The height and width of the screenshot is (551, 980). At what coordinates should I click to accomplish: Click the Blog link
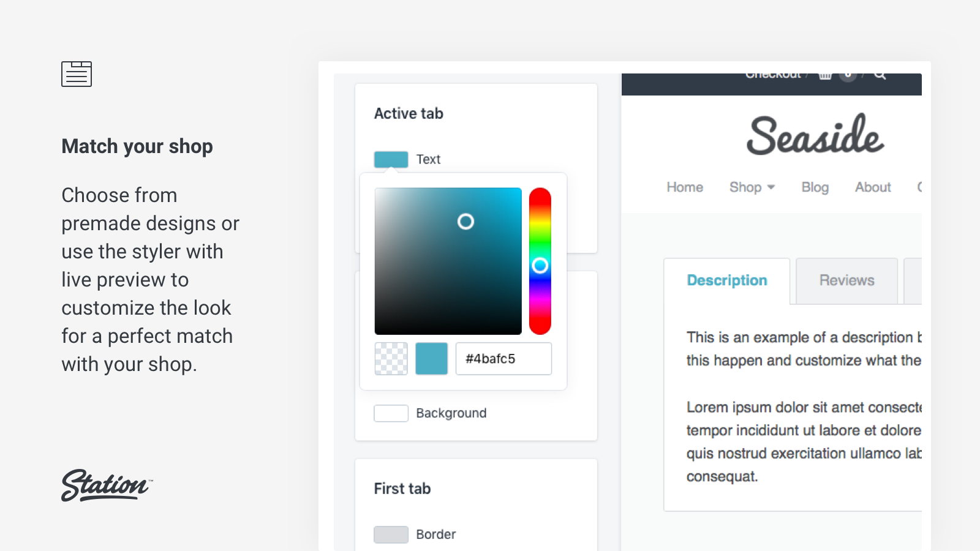click(x=815, y=187)
